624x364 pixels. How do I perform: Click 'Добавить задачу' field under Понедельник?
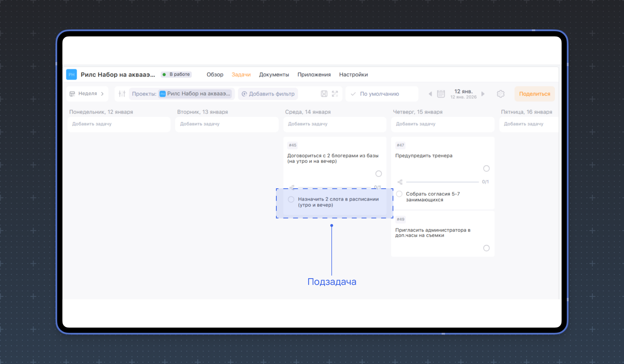click(x=119, y=124)
